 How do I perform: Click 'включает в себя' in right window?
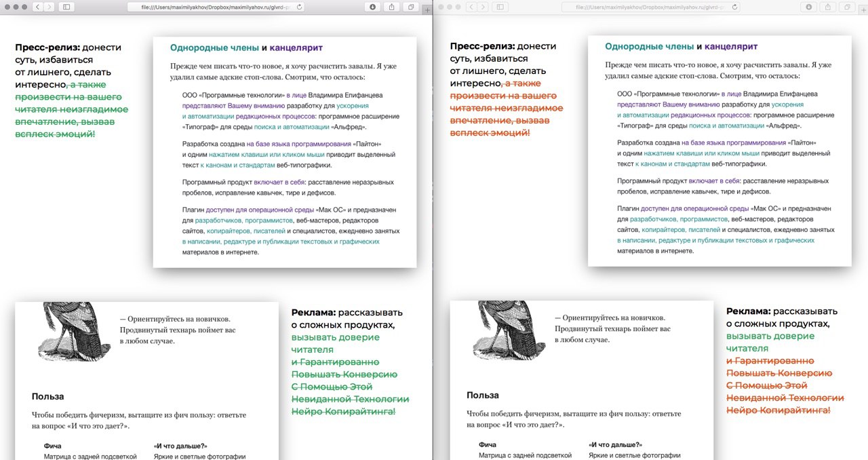point(713,181)
